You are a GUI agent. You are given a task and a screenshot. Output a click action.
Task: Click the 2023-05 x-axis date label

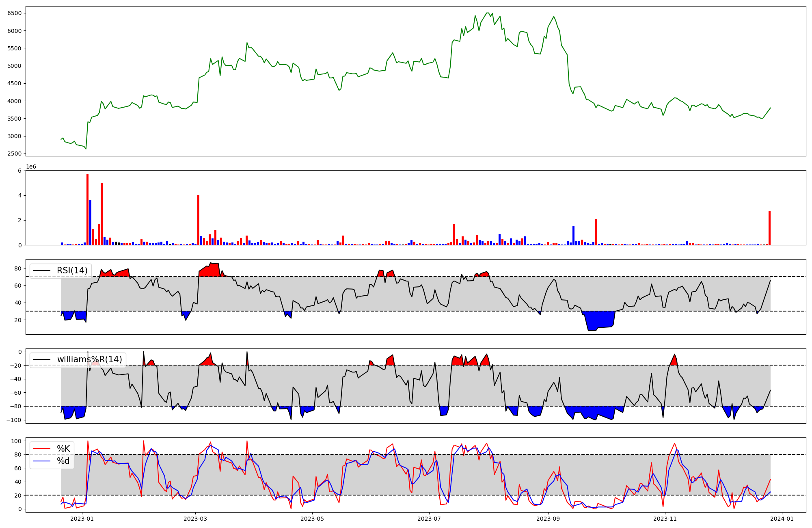(313, 519)
